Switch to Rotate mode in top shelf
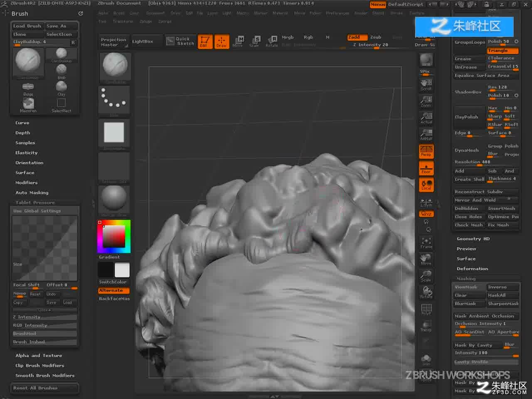The height and width of the screenshot is (399, 532). point(272,42)
